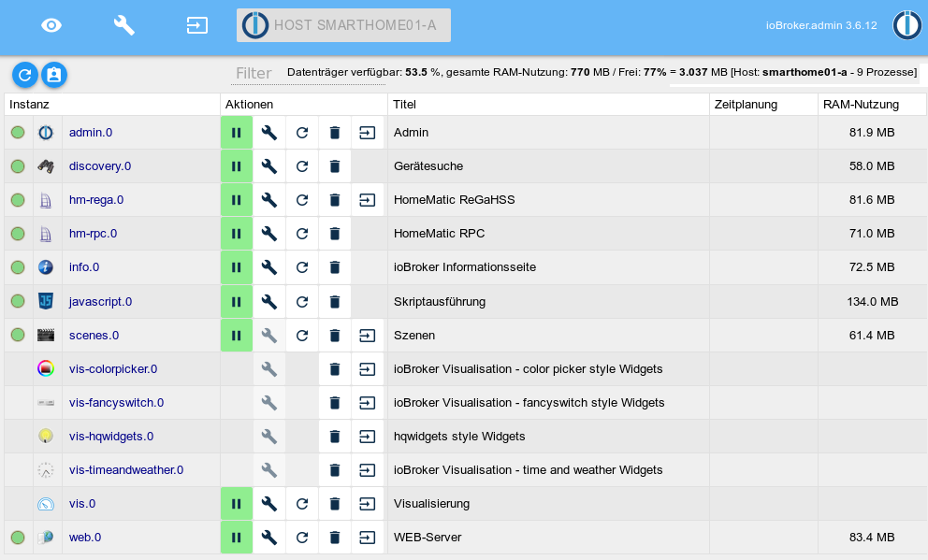Screen dimensions: 928x560
Task: Open web.0 link arrow icon
Action: pyautogui.click(x=368, y=538)
